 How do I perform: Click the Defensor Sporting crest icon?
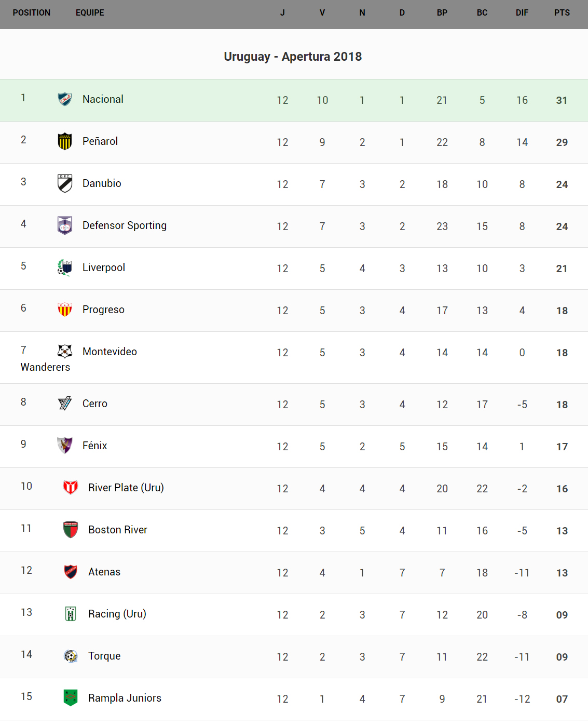65,225
